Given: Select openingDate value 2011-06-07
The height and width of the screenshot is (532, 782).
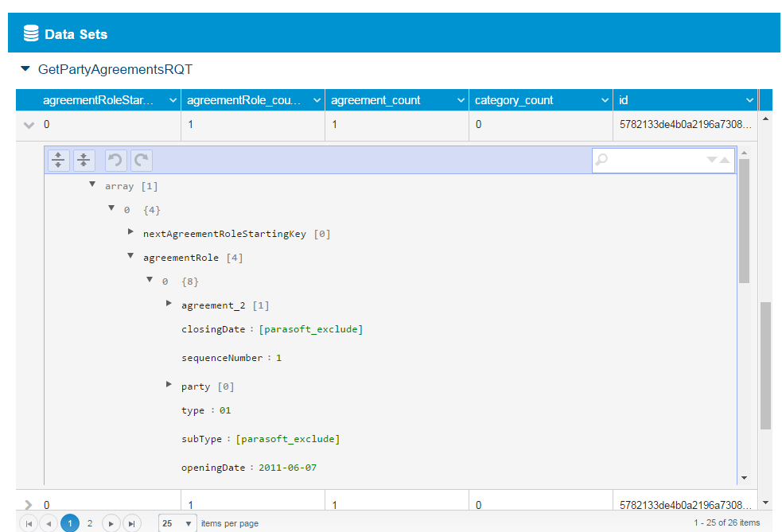Looking at the screenshot, I should 288,468.
